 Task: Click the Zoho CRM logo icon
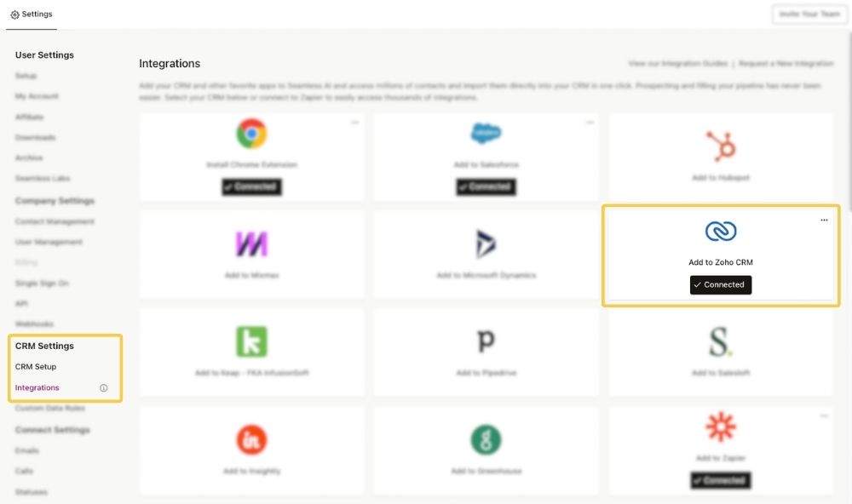[721, 232]
